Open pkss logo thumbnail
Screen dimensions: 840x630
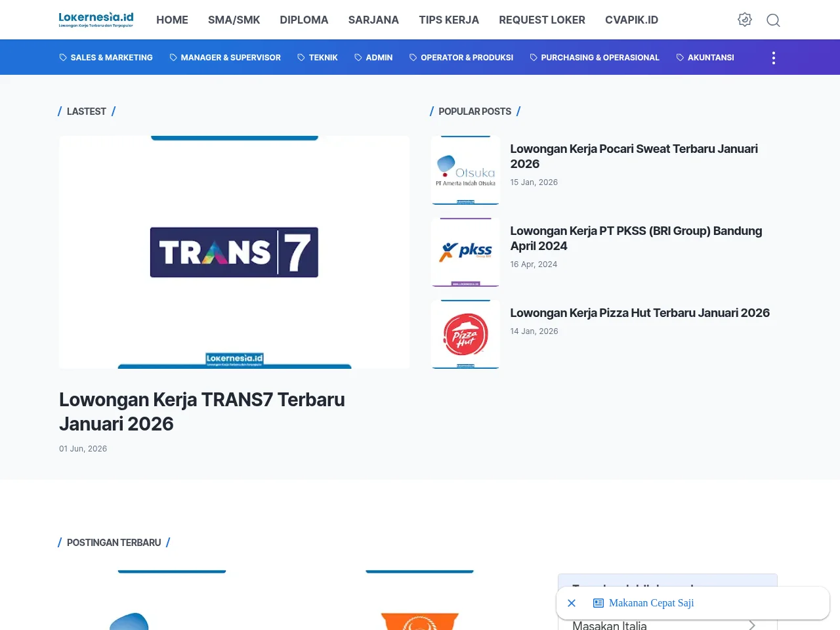[465, 253]
